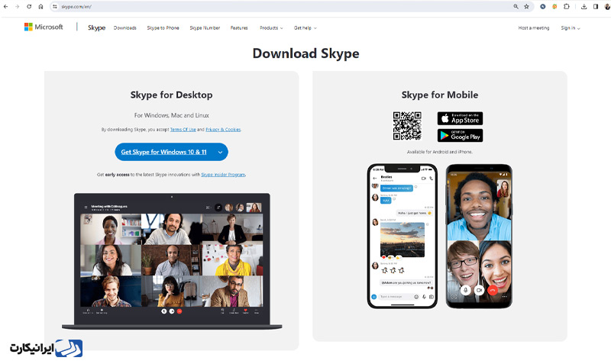
Task: Reload the page with the refresh icon
Action: point(29,7)
